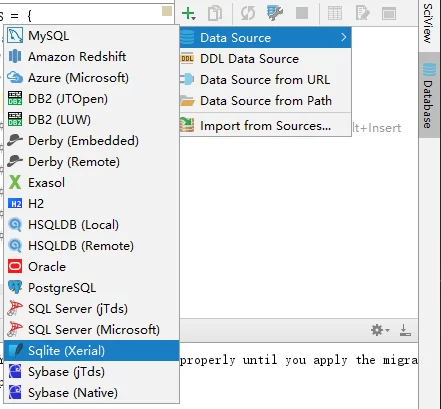The image size is (441, 409).
Task: Click the hide panel download-arrow icon
Action: coord(405,330)
